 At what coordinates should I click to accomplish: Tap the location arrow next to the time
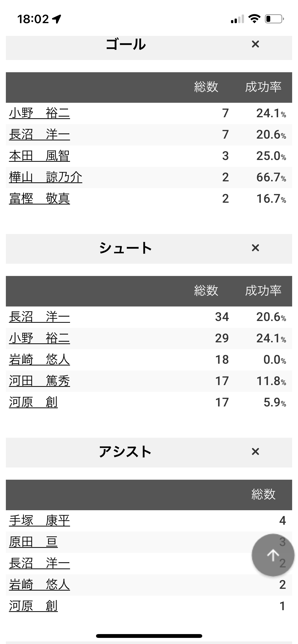57,19
